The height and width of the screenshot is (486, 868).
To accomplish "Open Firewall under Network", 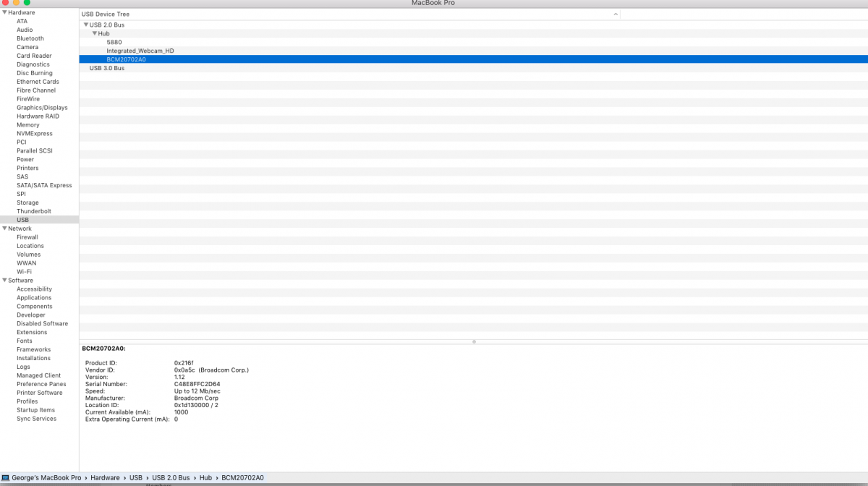I will [27, 237].
